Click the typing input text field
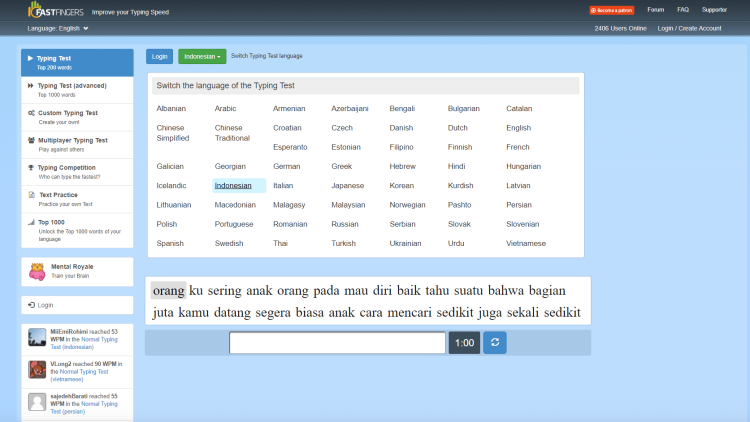This screenshot has height=422, width=750. (x=337, y=343)
